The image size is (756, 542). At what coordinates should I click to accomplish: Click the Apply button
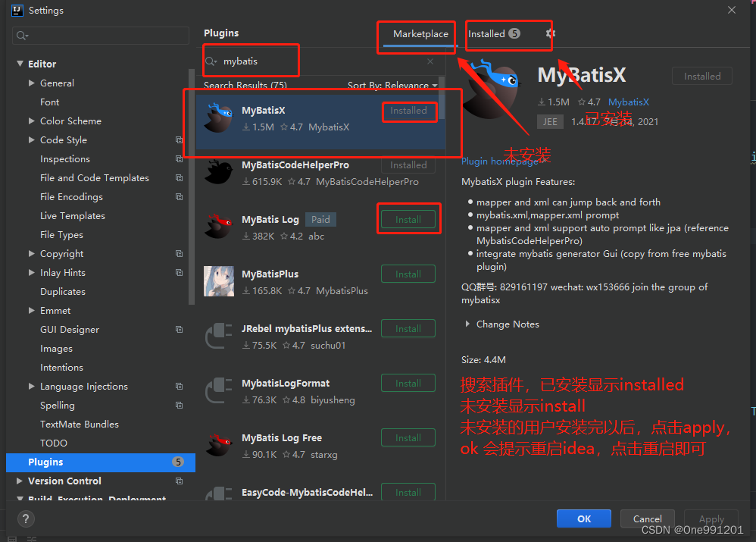(711, 519)
